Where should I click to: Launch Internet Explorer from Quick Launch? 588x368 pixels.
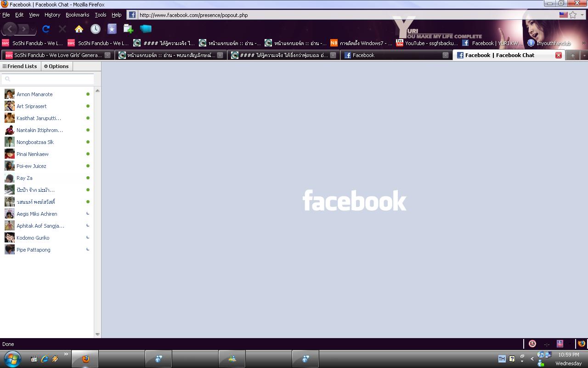[45, 359]
